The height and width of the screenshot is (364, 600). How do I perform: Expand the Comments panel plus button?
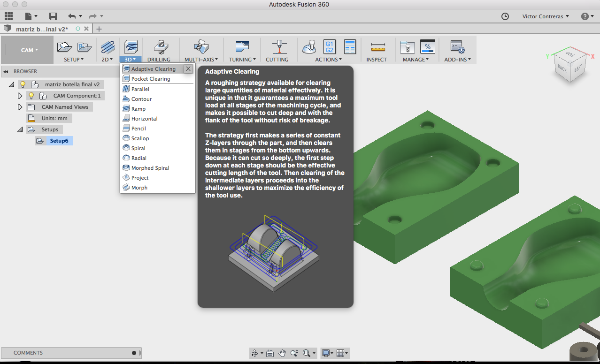click(134, 353)
